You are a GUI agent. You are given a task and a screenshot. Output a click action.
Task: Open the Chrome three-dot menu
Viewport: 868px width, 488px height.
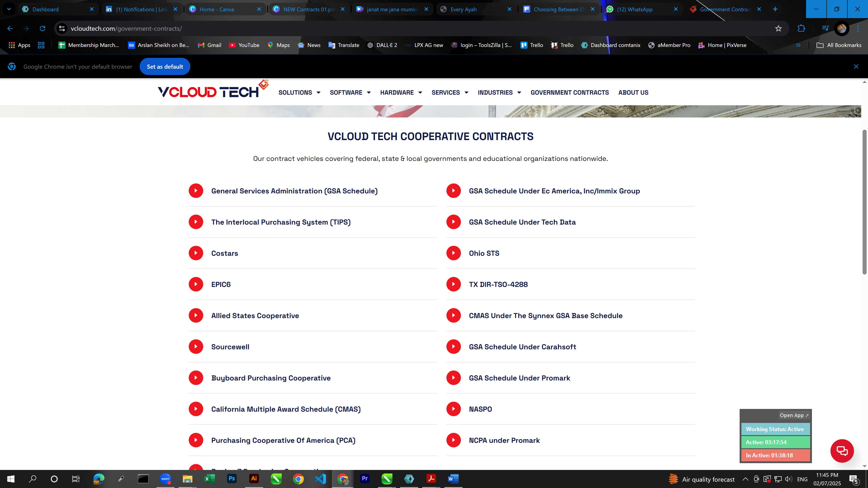tap(858, 29)
